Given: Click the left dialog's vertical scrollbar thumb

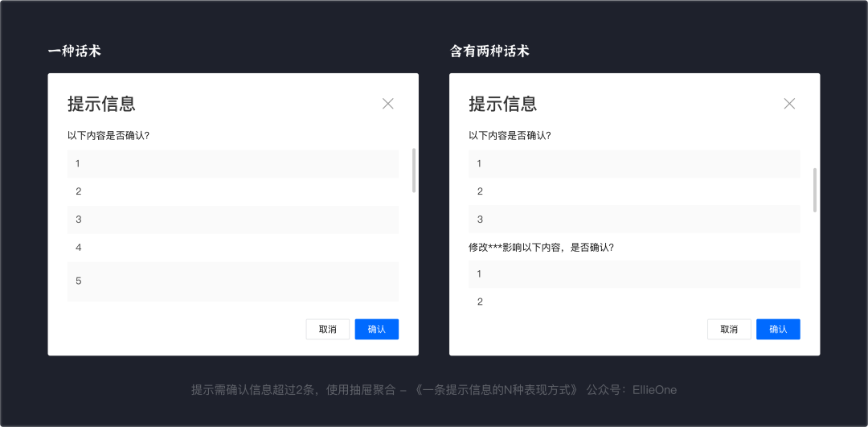Looking at the screenshot, I should [x=414, y=170].
